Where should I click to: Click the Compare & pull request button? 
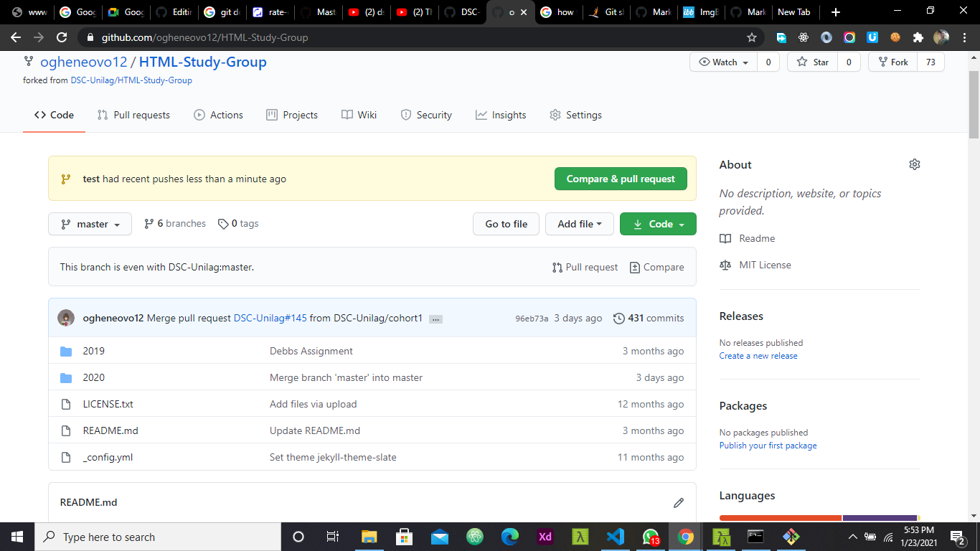[621, 179]
